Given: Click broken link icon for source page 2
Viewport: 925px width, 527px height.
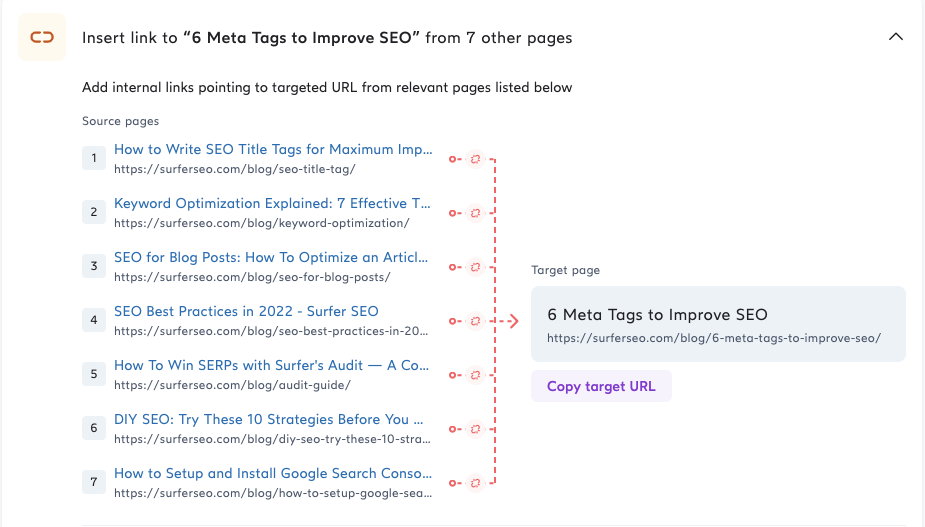Looking at the screenshot, I should coord(475,213).
